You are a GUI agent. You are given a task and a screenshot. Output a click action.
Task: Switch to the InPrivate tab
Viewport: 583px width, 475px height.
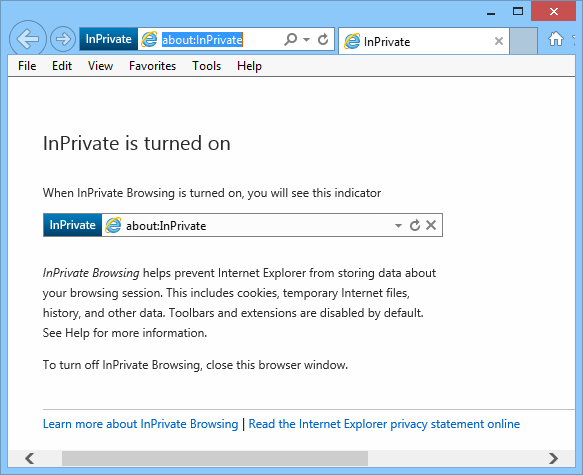424,41
